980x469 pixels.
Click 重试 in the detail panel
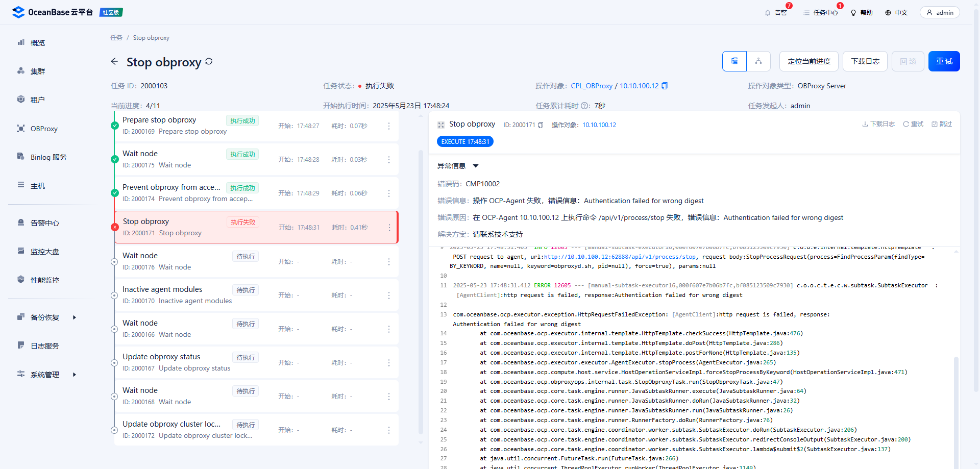coord(913,124)
